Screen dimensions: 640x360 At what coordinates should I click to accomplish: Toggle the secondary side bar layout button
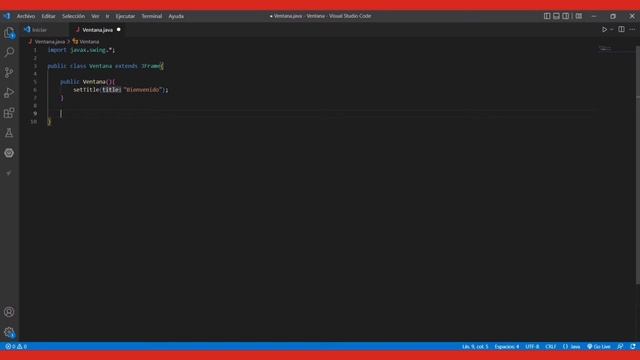tap(566, 16)
